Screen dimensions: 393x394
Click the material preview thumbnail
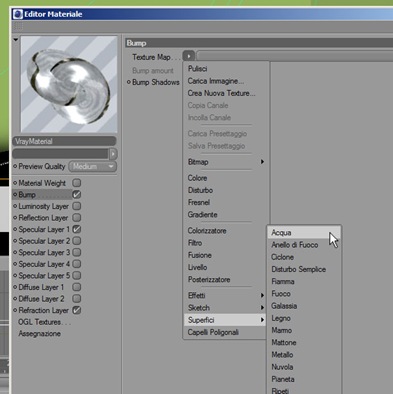69,84
